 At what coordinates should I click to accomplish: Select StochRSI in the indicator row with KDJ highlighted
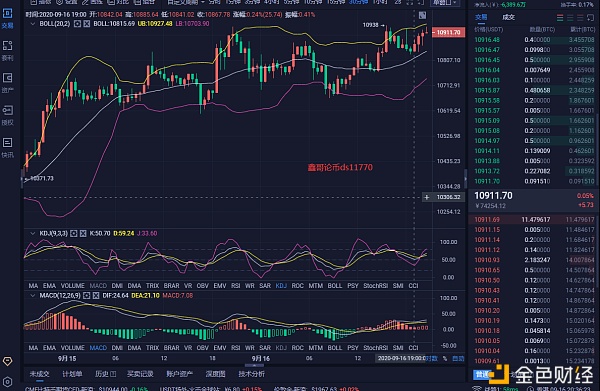click(375, 286)
